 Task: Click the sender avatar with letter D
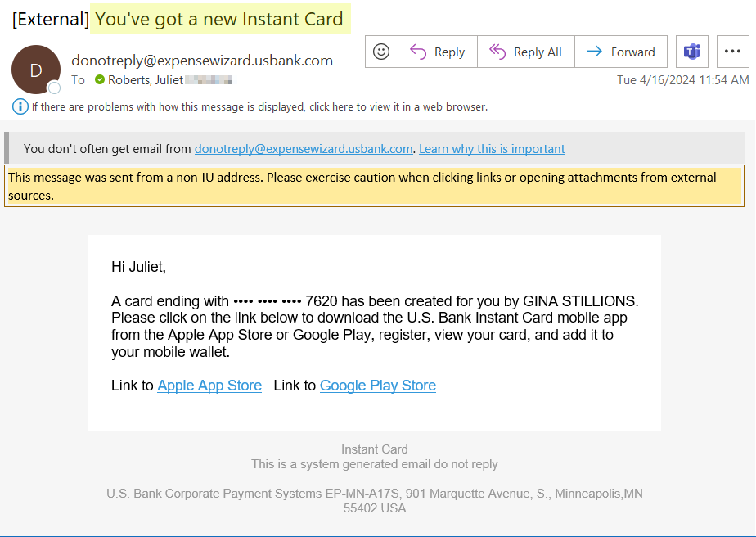[36, 70]
